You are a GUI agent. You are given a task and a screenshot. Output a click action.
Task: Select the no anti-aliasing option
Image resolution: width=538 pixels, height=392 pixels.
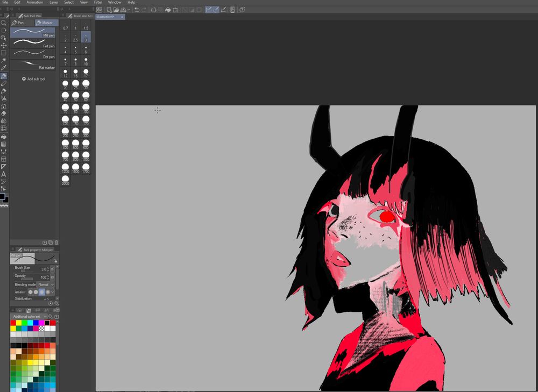click(30, 292)
